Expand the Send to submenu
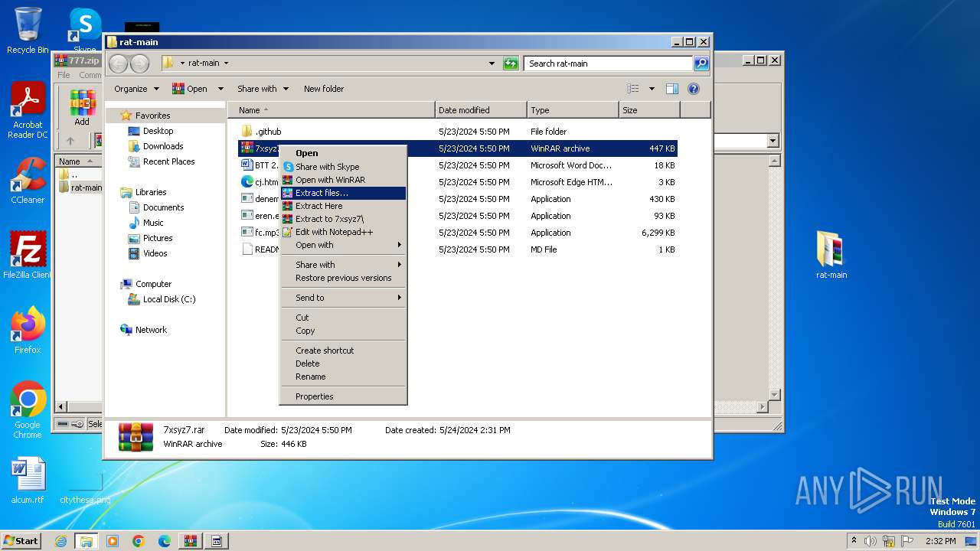Screen dimensions: 980x551 343,298
